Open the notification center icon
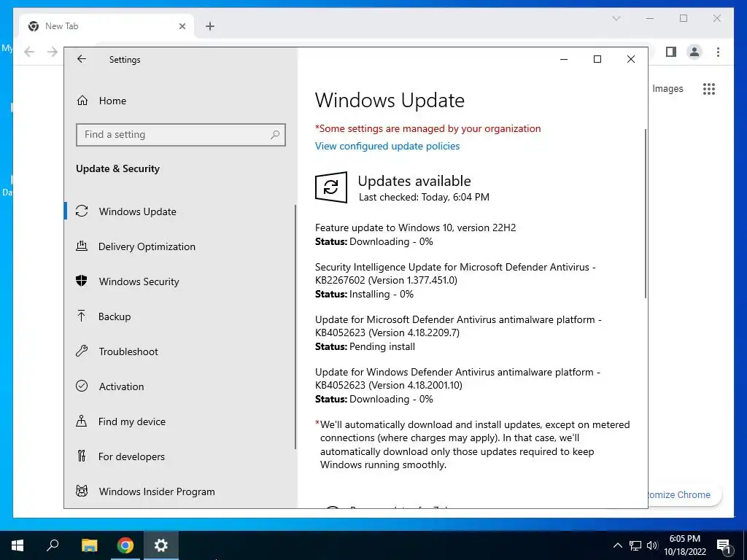This screenshot has height=560, width=747. [723, 545]
